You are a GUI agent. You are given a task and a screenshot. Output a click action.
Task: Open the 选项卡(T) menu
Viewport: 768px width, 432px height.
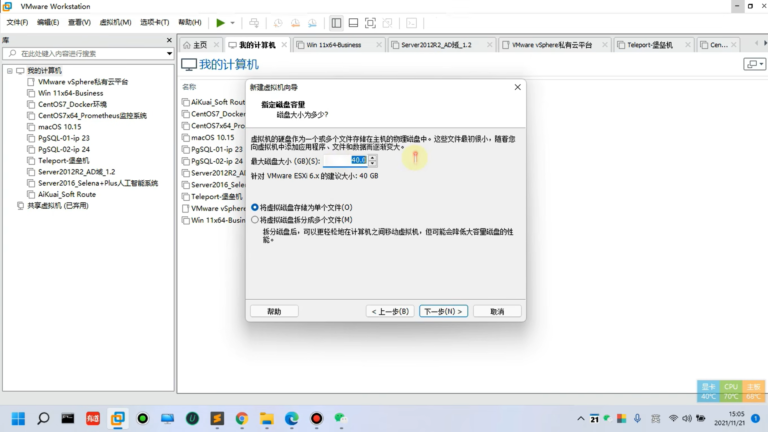(x=155, y=23)
